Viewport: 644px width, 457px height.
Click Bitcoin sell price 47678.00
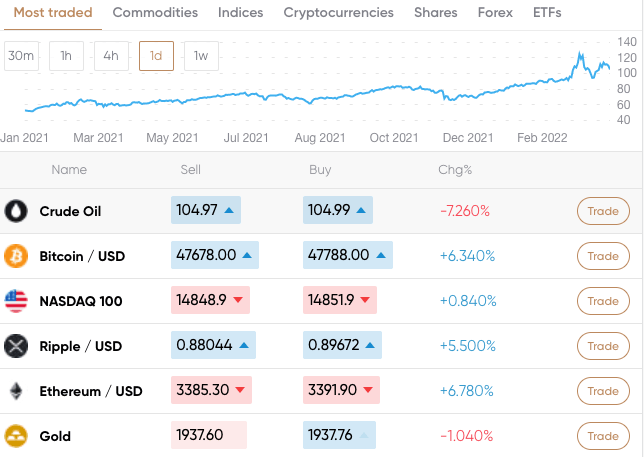coord(215,255)
